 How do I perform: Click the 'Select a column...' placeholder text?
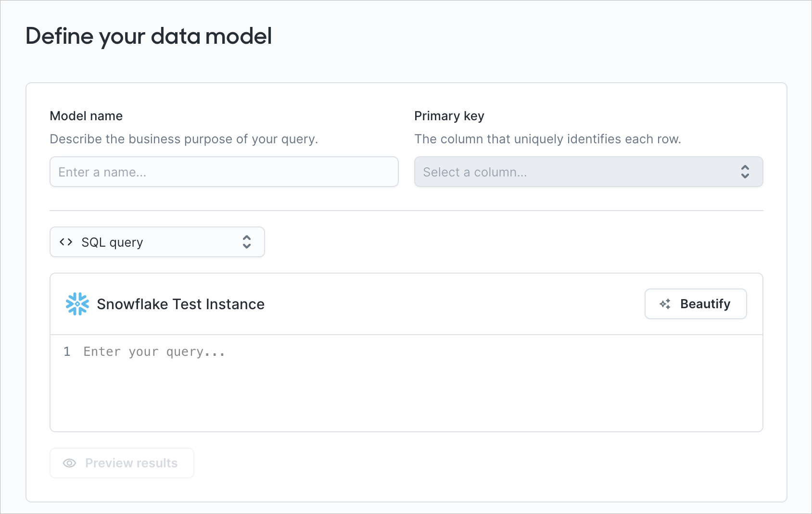pos(475,172)
